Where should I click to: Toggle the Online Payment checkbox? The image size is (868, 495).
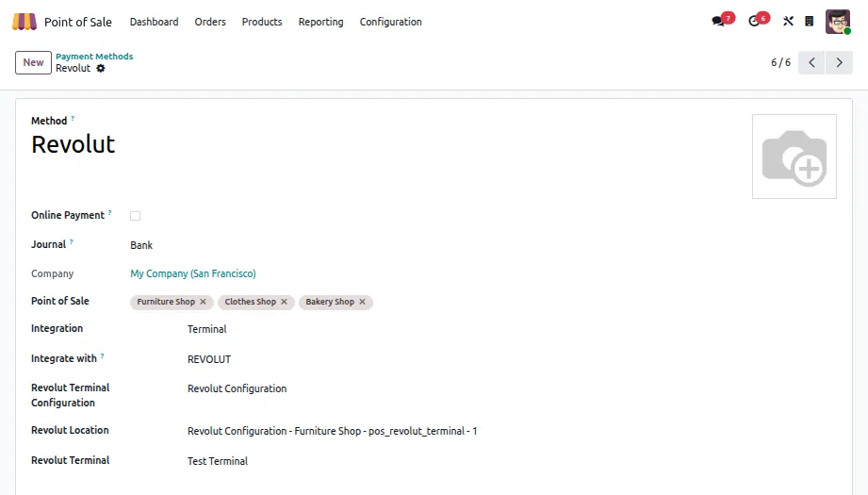135,216
